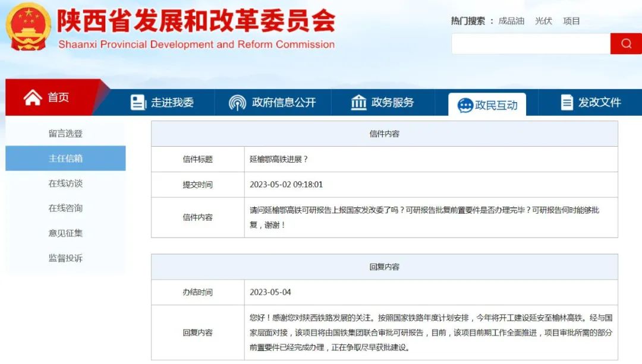Click the home house icon

[33, 97]
